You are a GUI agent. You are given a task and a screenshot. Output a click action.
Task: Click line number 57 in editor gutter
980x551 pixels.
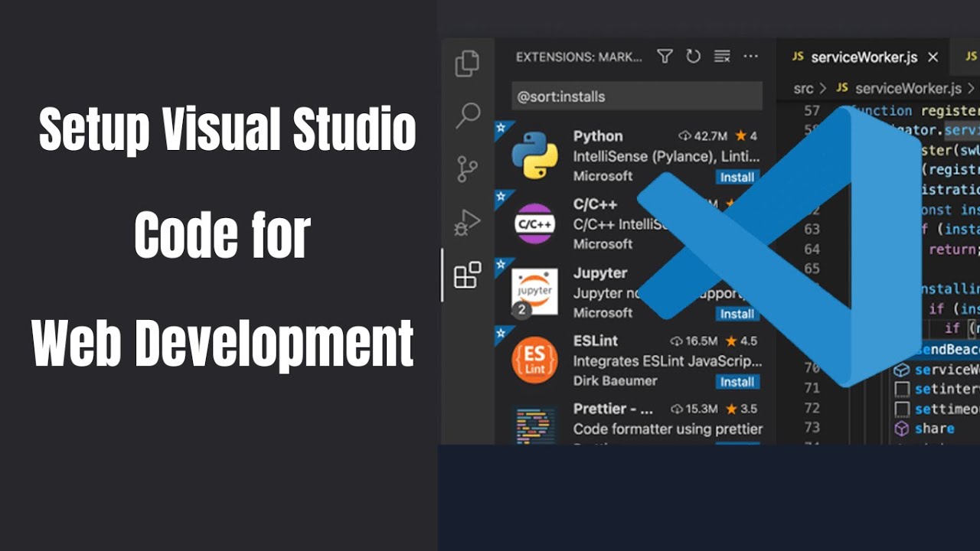coord(812,111)
